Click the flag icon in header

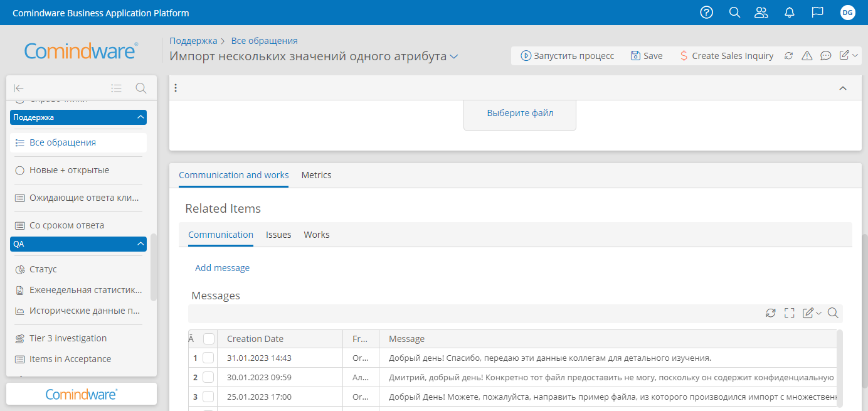click(x=817, y=13)
